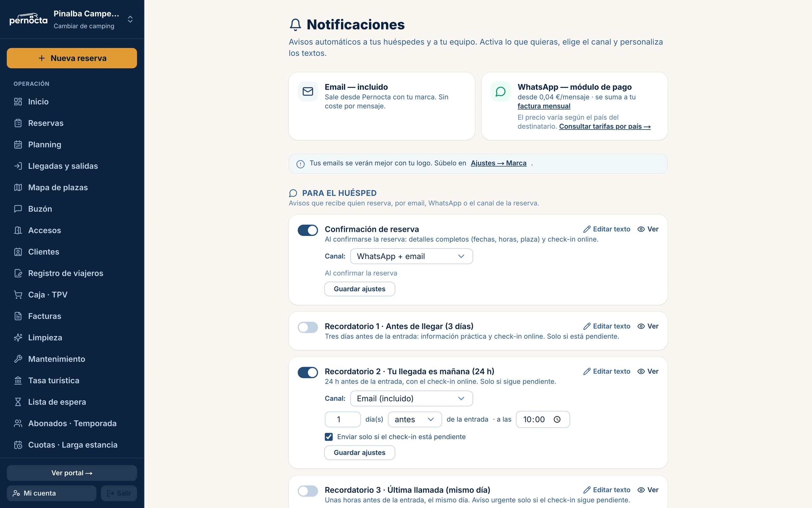The height and width of the screenshot is (508, 812).
Task: Edit text of Recordatorio 3
Action: click(x=607, y=490)
